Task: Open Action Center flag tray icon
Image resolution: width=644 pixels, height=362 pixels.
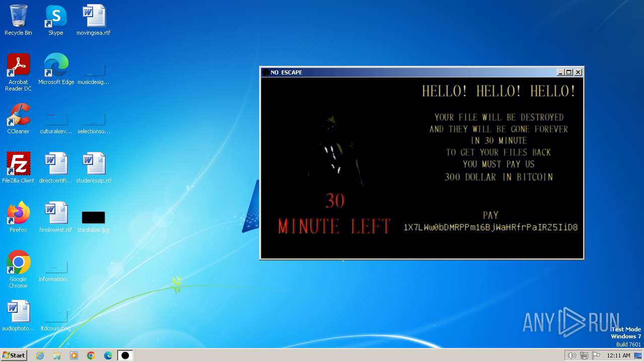Action: click(x=596, y=355)
